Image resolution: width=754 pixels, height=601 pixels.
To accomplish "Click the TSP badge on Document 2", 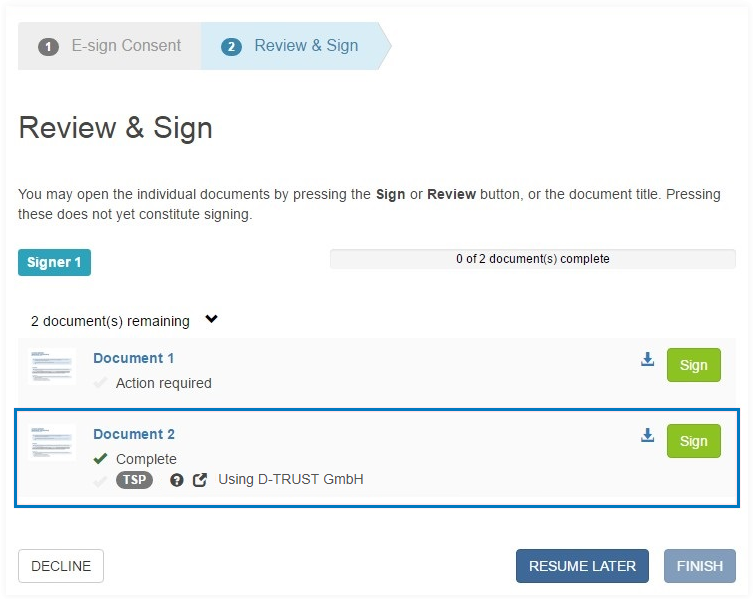I will click(x=135, y=480).
